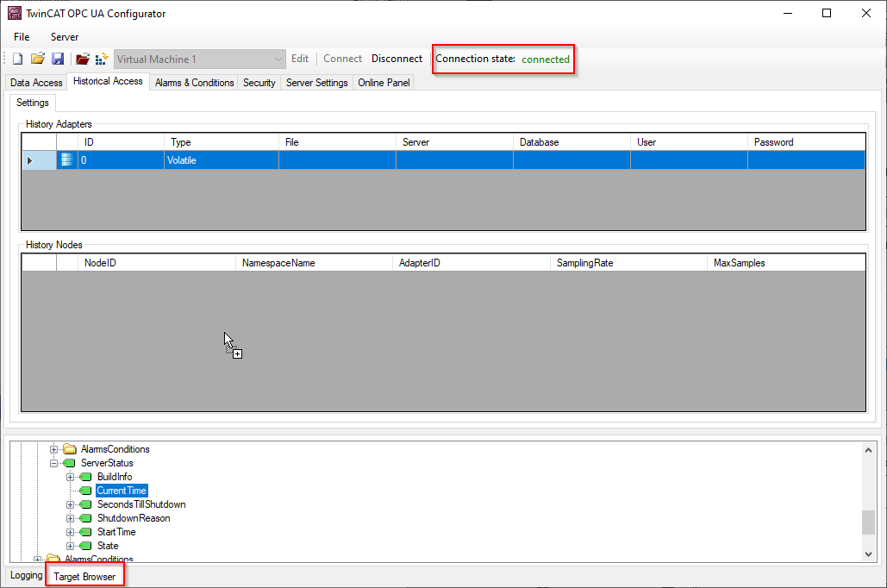The image size is (887, 588).
Task: Expand the ShutdownReason tree node
Action: (70, 518)
